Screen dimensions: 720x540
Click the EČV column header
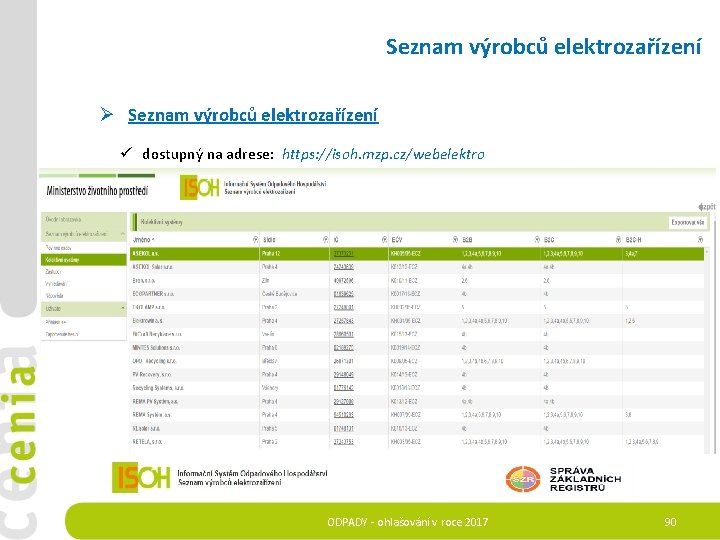397,240
